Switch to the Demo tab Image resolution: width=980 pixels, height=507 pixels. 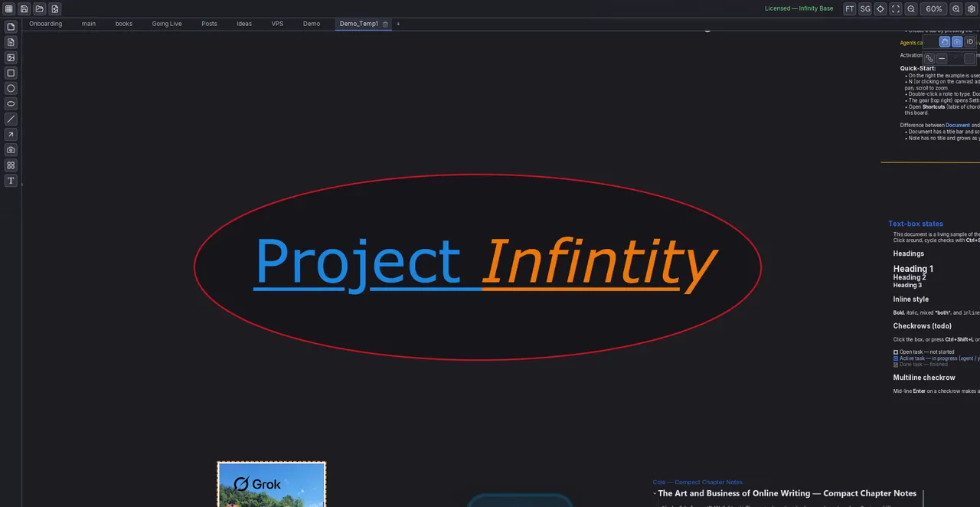pos(312,24)
